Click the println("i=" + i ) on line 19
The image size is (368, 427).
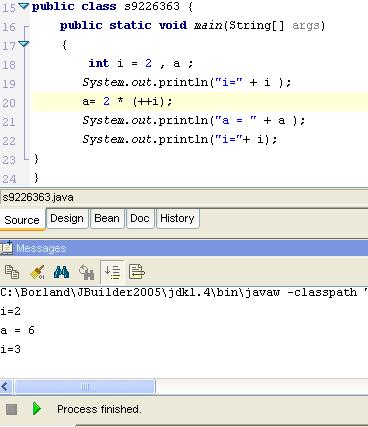click(x=187, y=82)
